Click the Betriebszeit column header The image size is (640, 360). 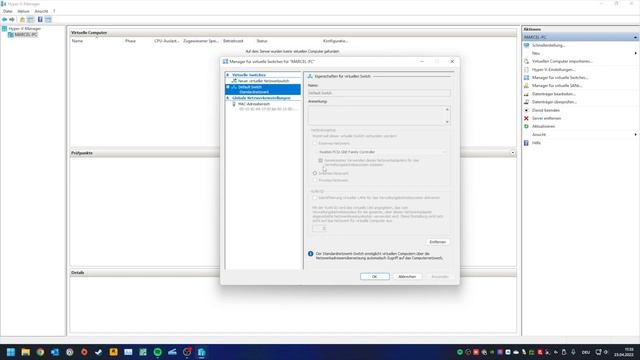click(x=233, y=41)
